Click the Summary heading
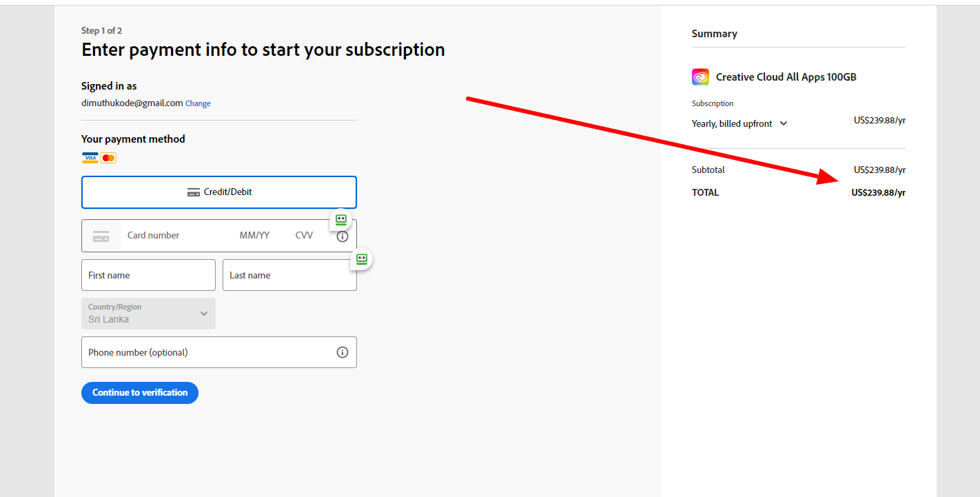 (x=715, y=34)
